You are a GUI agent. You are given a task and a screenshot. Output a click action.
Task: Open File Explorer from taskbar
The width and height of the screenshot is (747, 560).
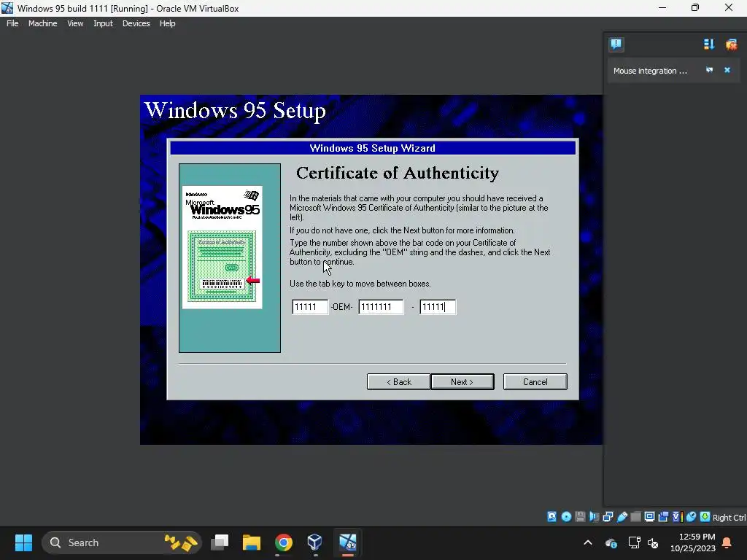[x=252, y=542]
